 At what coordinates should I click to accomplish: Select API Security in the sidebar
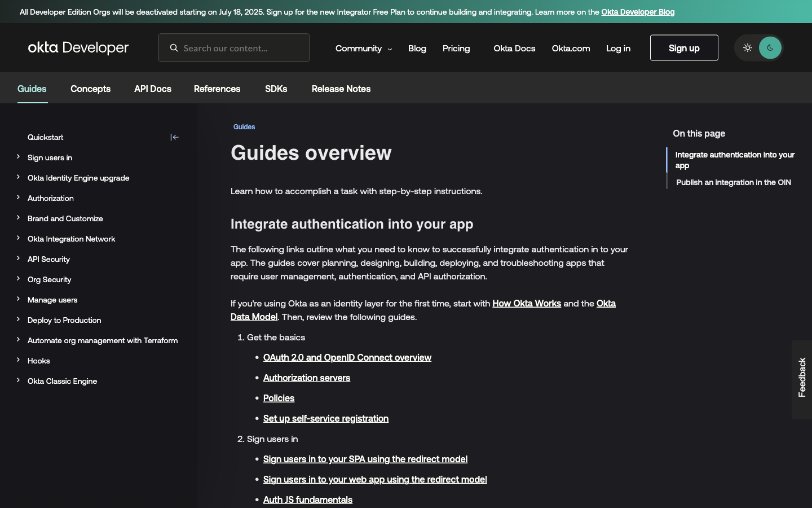[x=49, y=259]
